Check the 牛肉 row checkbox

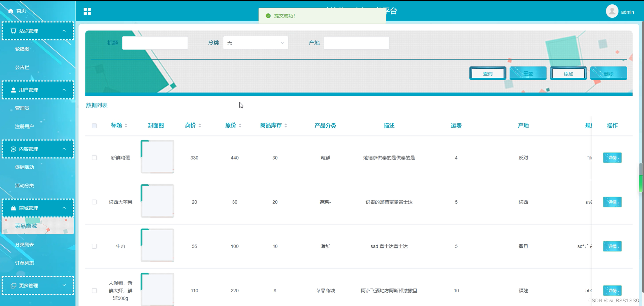[x=94, y=246]
